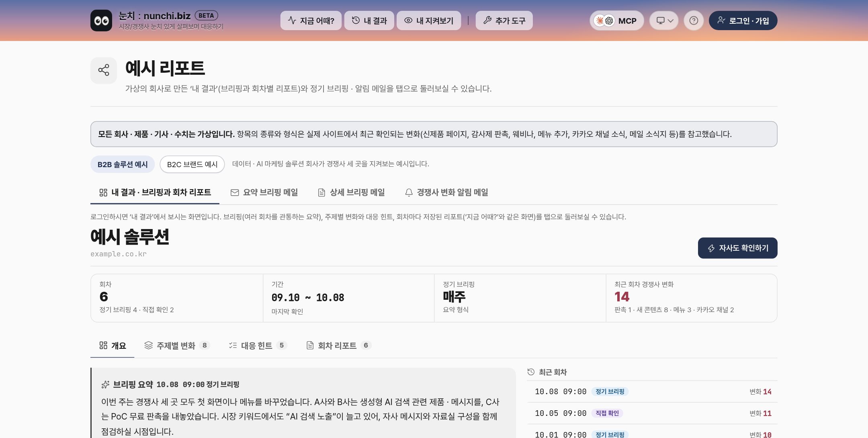This screenshot has height=438, width=868.
Task: Click the 변화 11 count
Action: (x=760, y=413)
